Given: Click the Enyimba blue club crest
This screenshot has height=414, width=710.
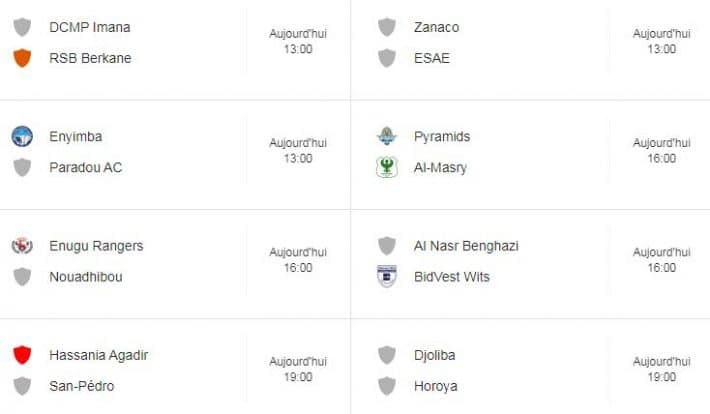Looking at the screenshot, I should (x=22, y=136).
